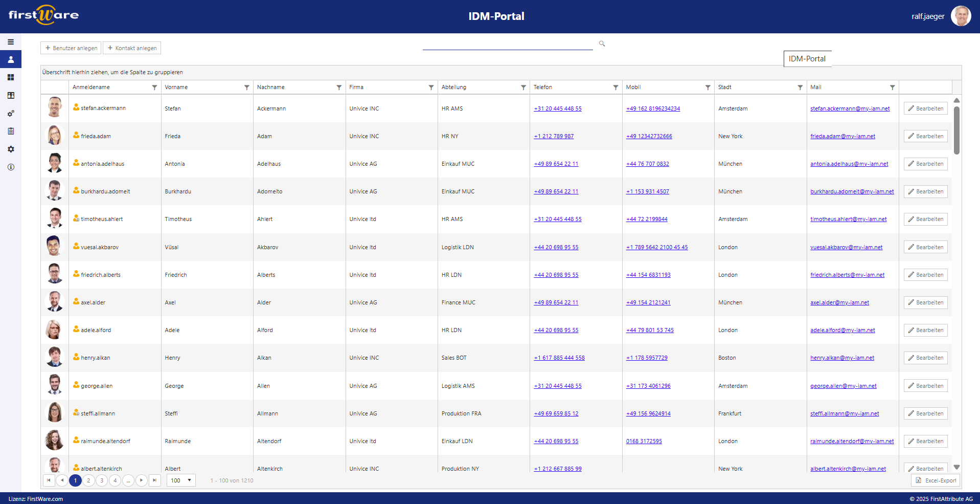Open the clipboard reports icon in the sidebar
This screenshot has height=504, width=980.
tap(11, 131)
